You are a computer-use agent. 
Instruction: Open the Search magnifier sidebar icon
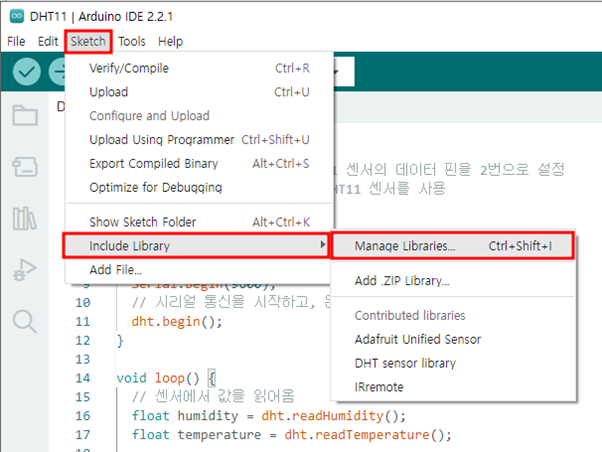tap(25, 321)
